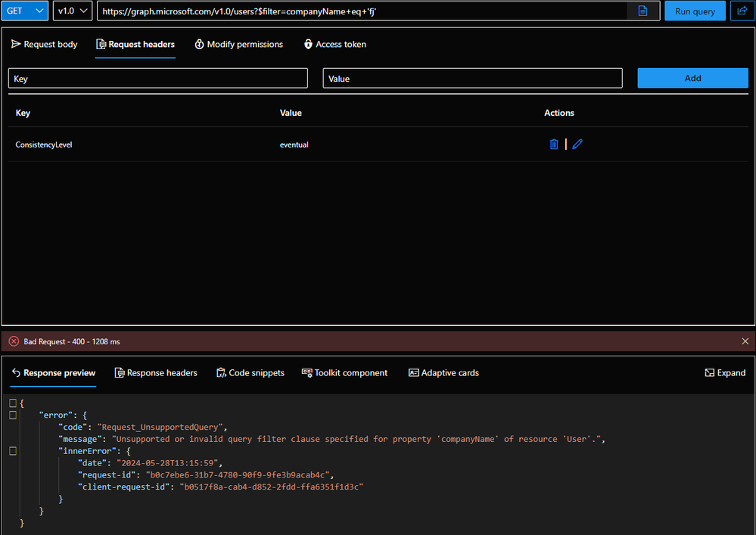Click the share query icon
Image resolution: width=756 pixels, height=535 pixels.
point(742,11)
